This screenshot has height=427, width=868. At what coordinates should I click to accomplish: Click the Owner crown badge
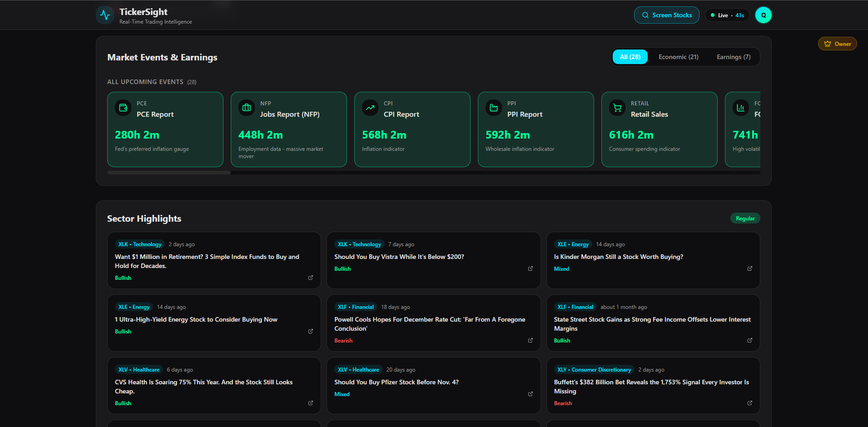(x=838, y=44)
